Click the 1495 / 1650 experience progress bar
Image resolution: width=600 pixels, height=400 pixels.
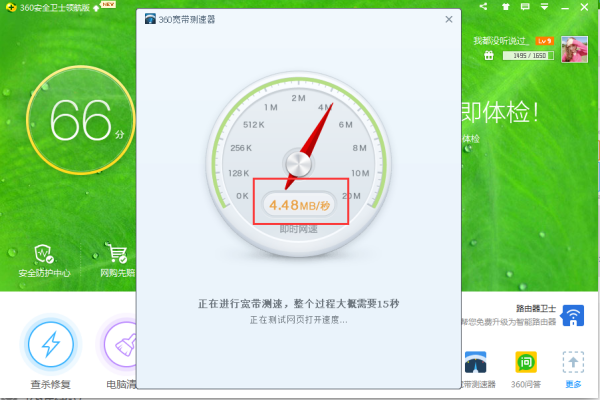pyautogui.click(x=528, y=56)
